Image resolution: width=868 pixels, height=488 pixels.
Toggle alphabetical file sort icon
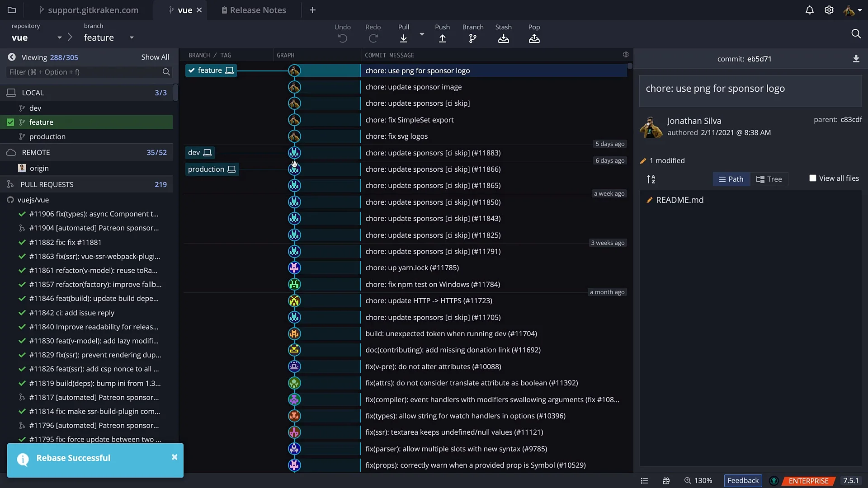tap(651, 179)
